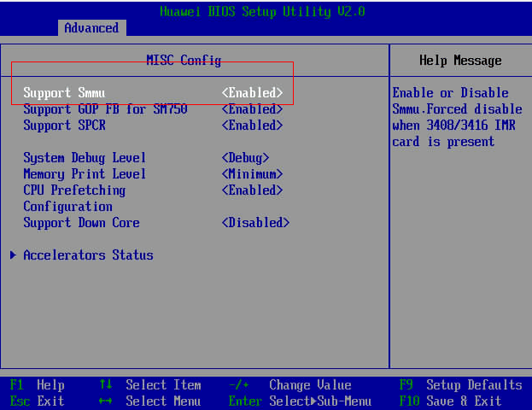Click the Esc Exit hint

(x=37, y=401)
